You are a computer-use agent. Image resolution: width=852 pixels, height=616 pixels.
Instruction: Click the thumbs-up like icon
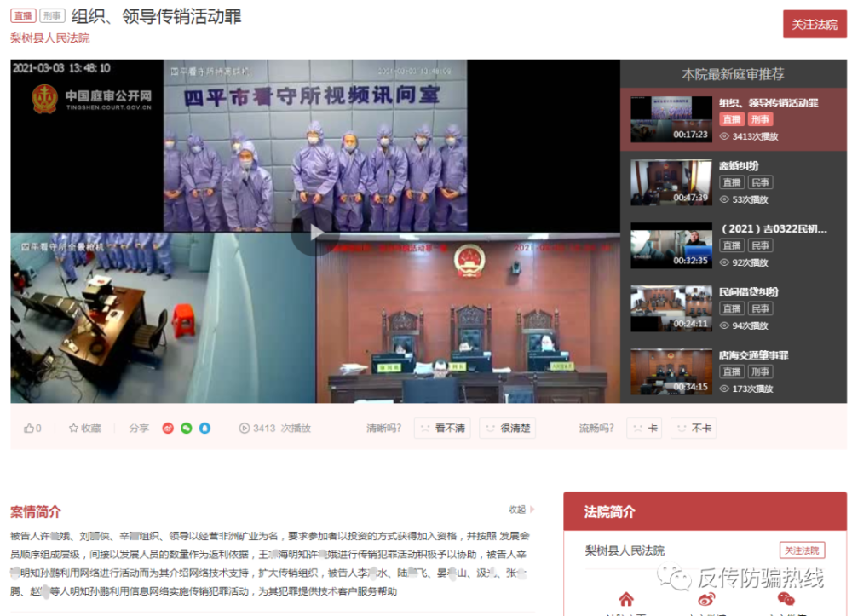coord(28,428)
